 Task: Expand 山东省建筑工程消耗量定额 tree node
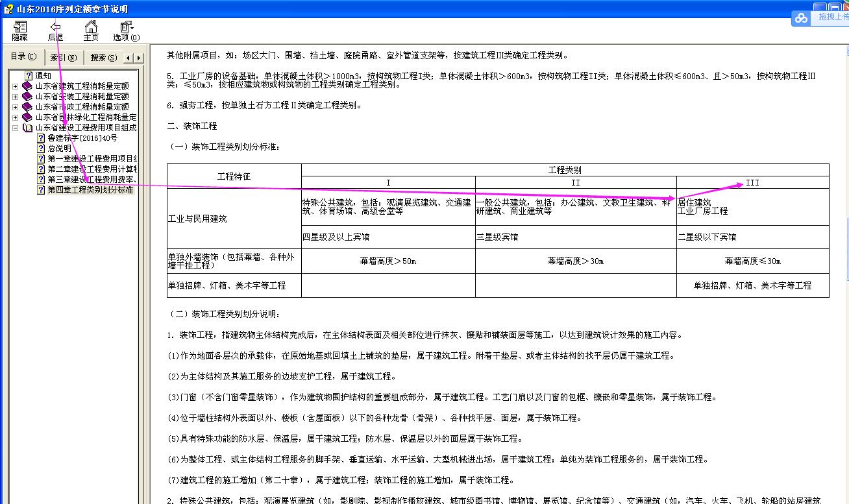tap(16, 86)
